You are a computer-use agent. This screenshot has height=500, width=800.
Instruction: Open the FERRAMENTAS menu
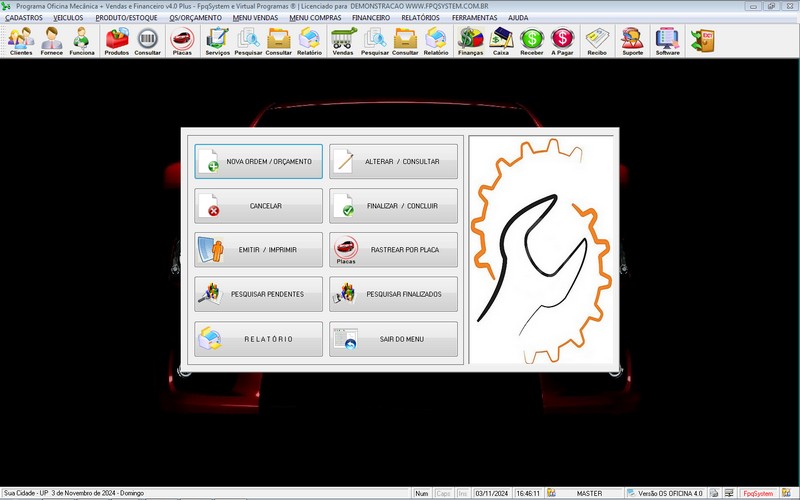(474, 17)
